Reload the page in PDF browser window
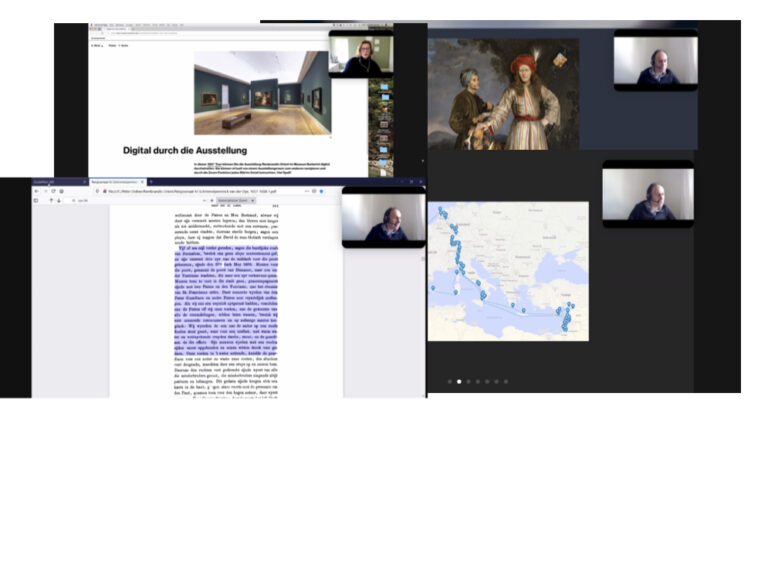 coord(53,191)
